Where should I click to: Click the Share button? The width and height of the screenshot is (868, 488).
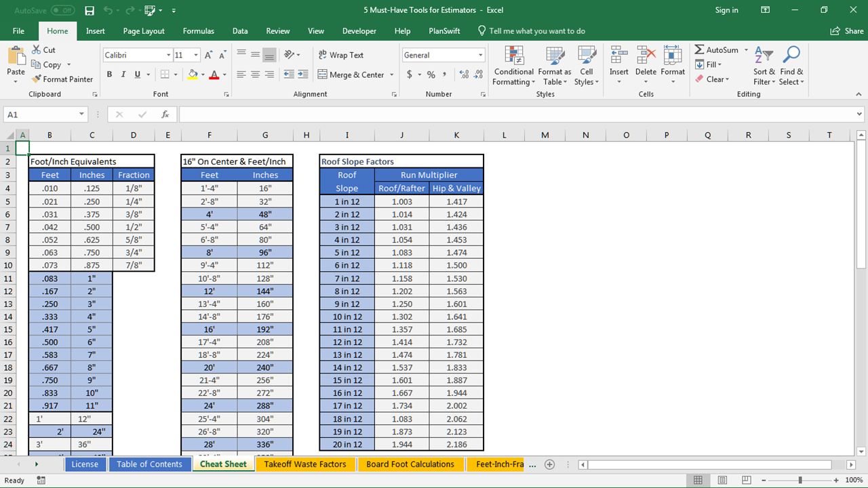(847, 31)
